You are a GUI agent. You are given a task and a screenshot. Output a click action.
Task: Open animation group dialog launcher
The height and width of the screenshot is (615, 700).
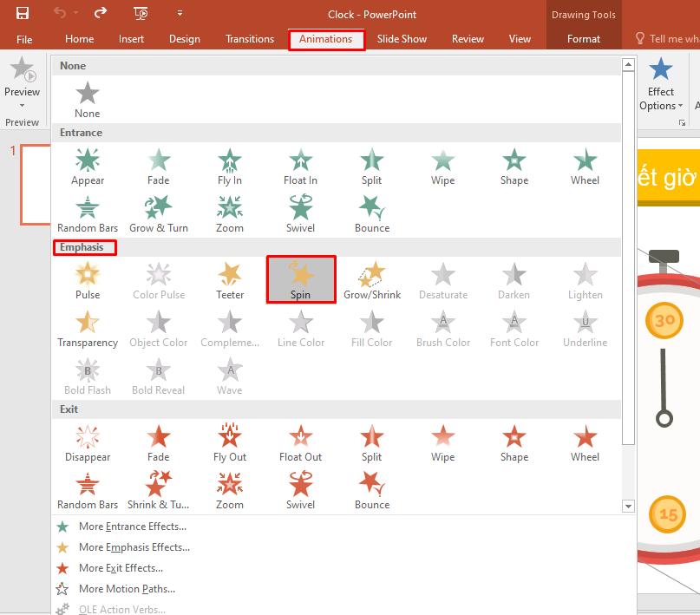(x=682, y=122)
